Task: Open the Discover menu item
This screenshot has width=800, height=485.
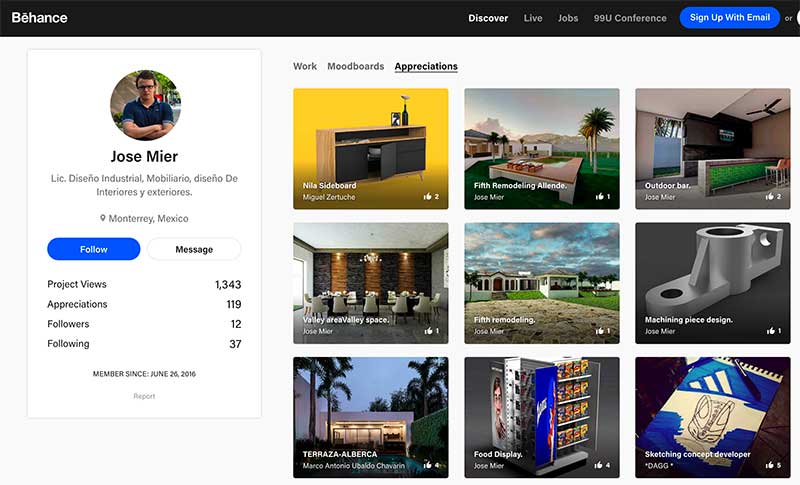Action: coord(488,18)
